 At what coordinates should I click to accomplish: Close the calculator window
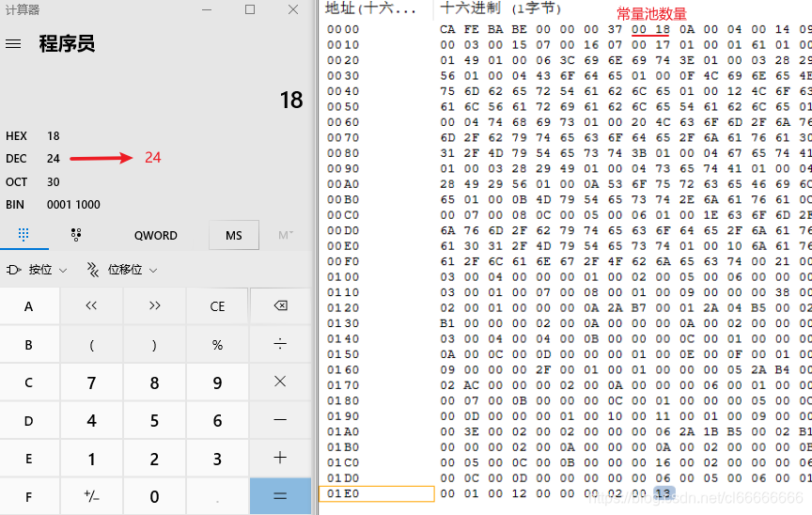click(x=293, y=9)
